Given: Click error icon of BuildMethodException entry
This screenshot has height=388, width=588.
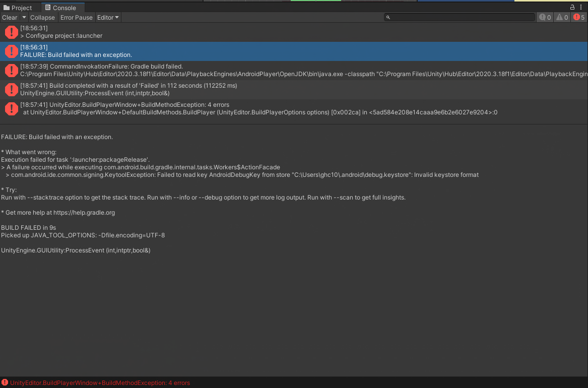Looking at the screenshot, I should (11, 109).
